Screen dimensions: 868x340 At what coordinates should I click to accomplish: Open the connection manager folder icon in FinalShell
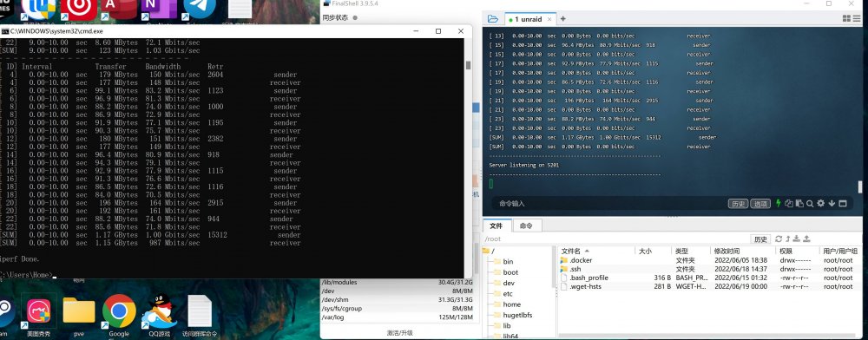(x=492, y=19)
